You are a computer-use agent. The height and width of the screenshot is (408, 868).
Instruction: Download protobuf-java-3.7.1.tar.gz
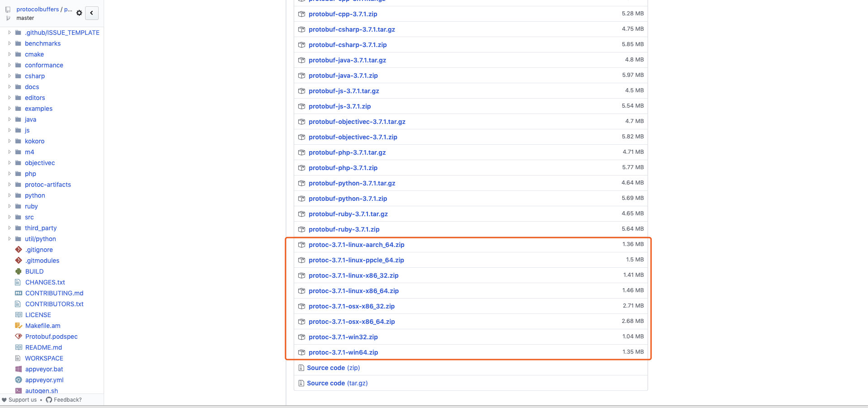347,60
